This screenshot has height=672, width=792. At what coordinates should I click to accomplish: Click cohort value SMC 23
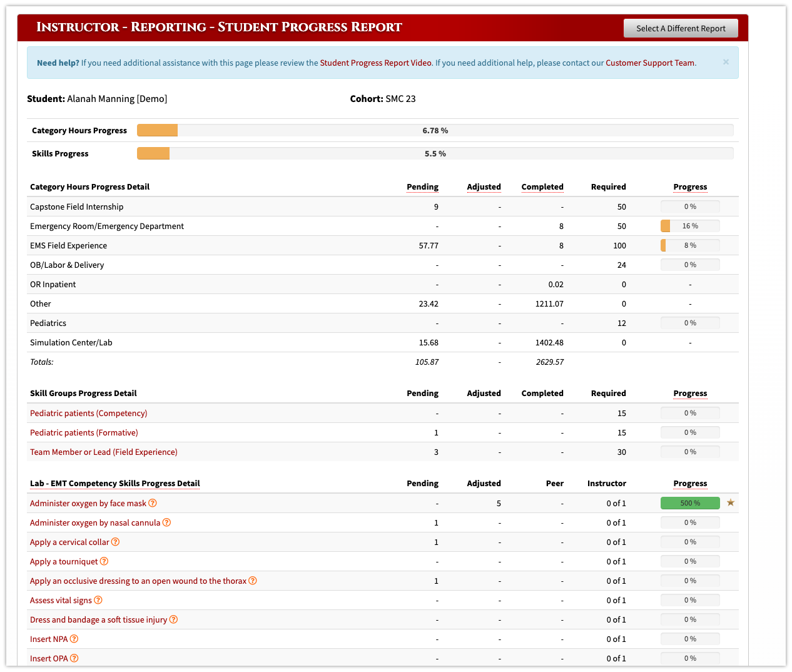coord(400,99)
